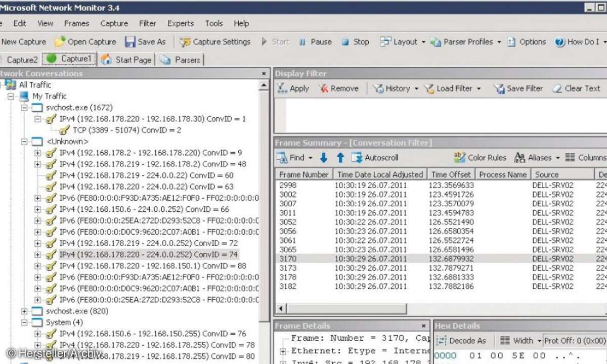Jump to next match with the down arrow

click(324, 158)
